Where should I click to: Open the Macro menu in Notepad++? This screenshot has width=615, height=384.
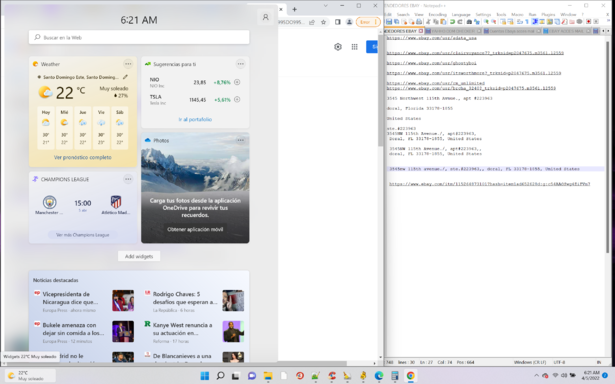pos(517,15)
